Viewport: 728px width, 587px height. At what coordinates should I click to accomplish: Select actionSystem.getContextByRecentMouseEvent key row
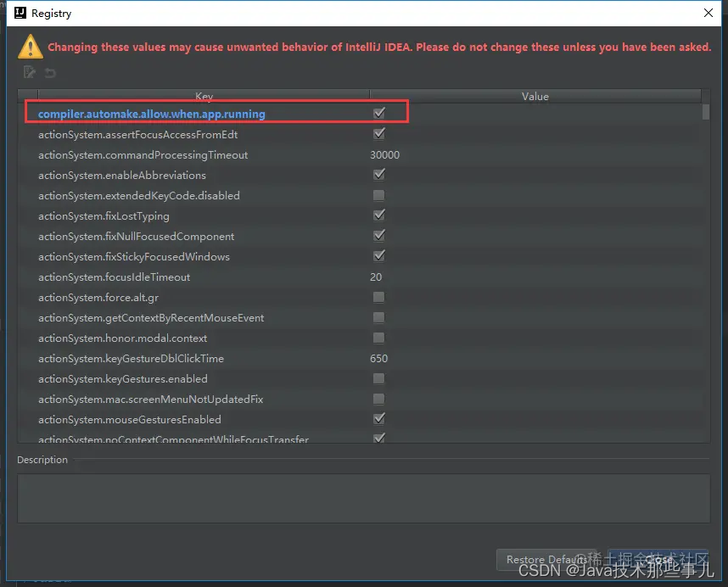(151, 318)
